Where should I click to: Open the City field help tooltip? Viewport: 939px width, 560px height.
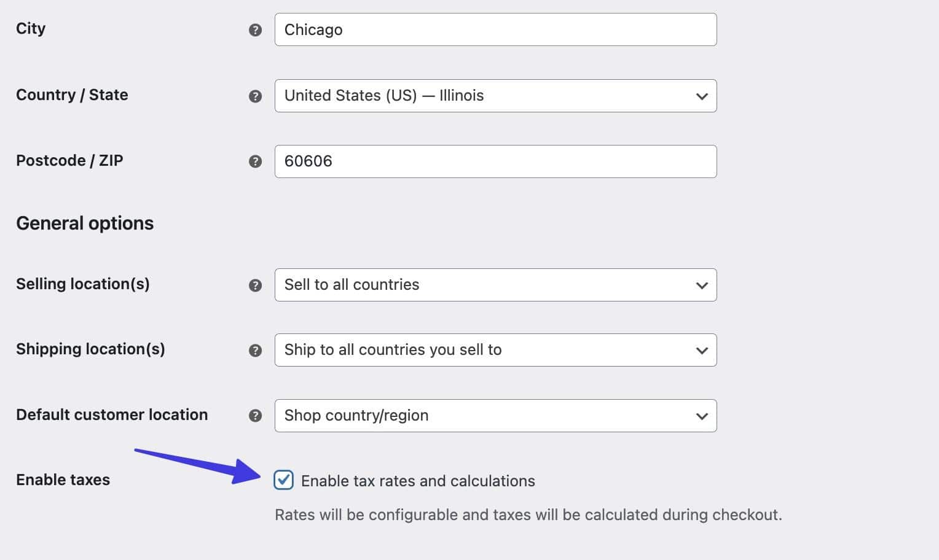[254, 29]
